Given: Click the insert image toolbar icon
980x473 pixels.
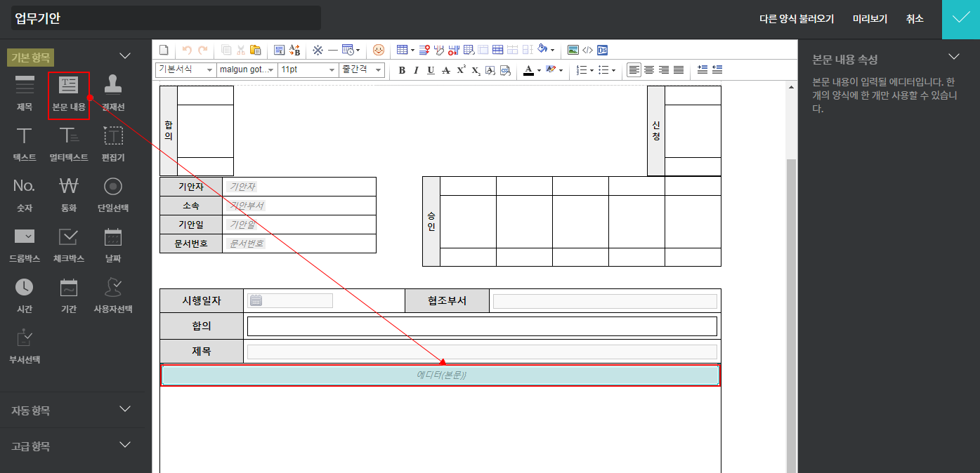Looking at the screenshot, I should coord(573,50).
